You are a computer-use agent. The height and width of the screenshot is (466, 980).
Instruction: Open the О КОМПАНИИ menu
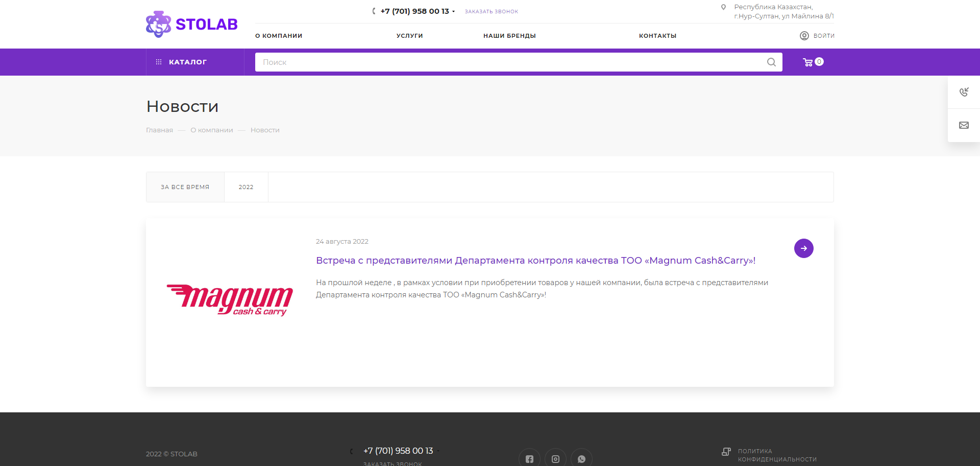[279, 36]
